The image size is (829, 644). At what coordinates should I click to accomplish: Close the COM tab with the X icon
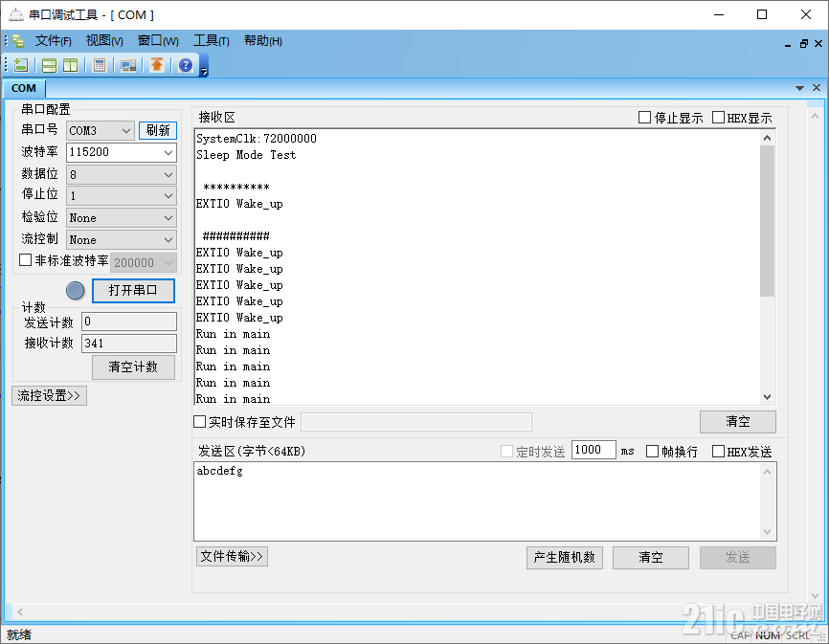tap(817, 88)
